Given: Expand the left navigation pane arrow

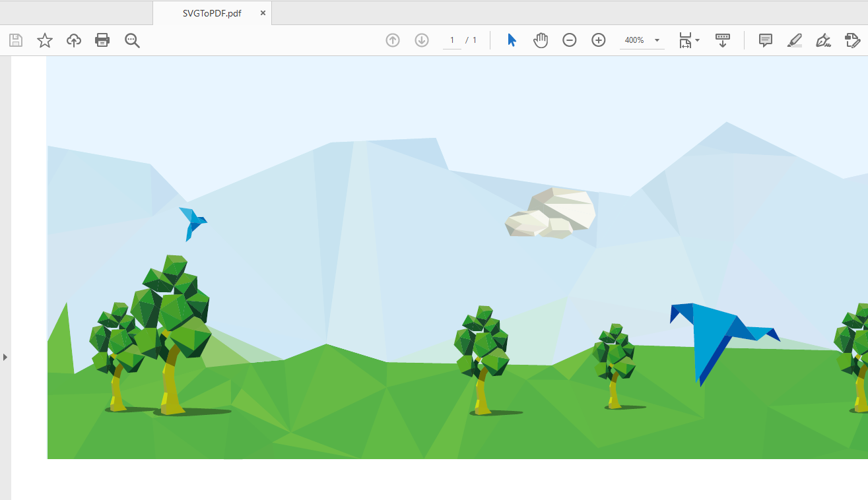Looking at the screenshot, I should [x=5, y=357].
